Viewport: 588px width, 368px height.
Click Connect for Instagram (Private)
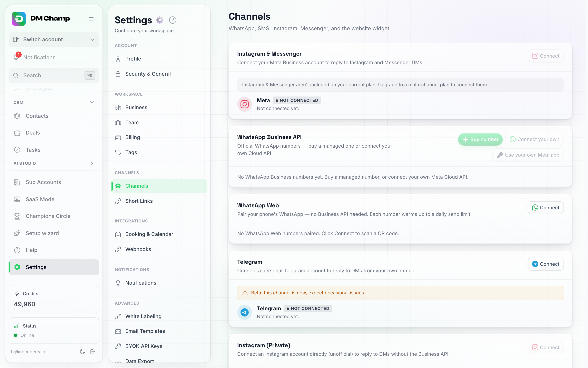click(x=546, y=348)
